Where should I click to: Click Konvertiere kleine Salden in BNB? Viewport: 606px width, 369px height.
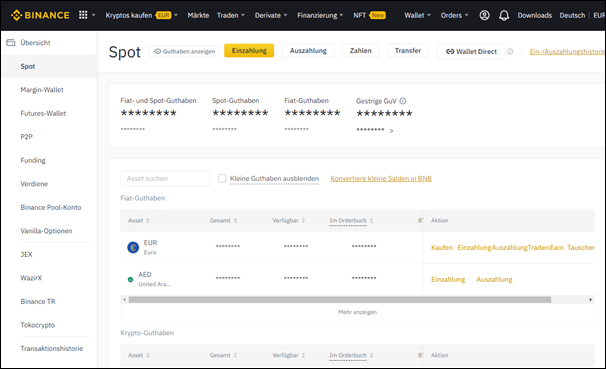coord(381,179)
